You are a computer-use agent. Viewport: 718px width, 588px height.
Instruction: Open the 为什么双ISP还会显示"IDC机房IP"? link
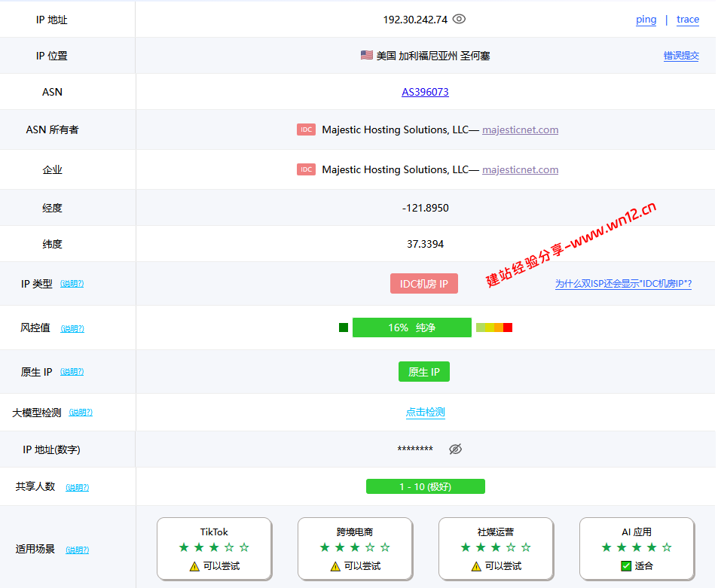pos(623,284)
